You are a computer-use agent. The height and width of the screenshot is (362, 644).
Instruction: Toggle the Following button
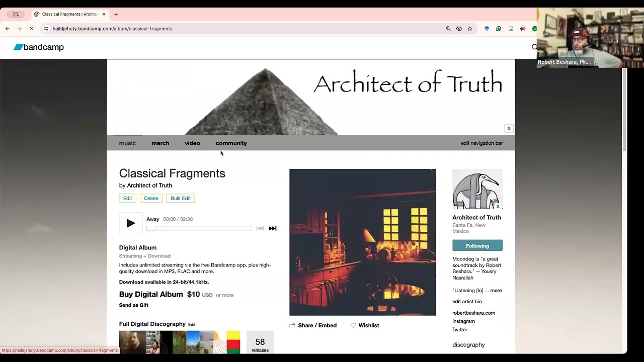(x=477, y=246)
